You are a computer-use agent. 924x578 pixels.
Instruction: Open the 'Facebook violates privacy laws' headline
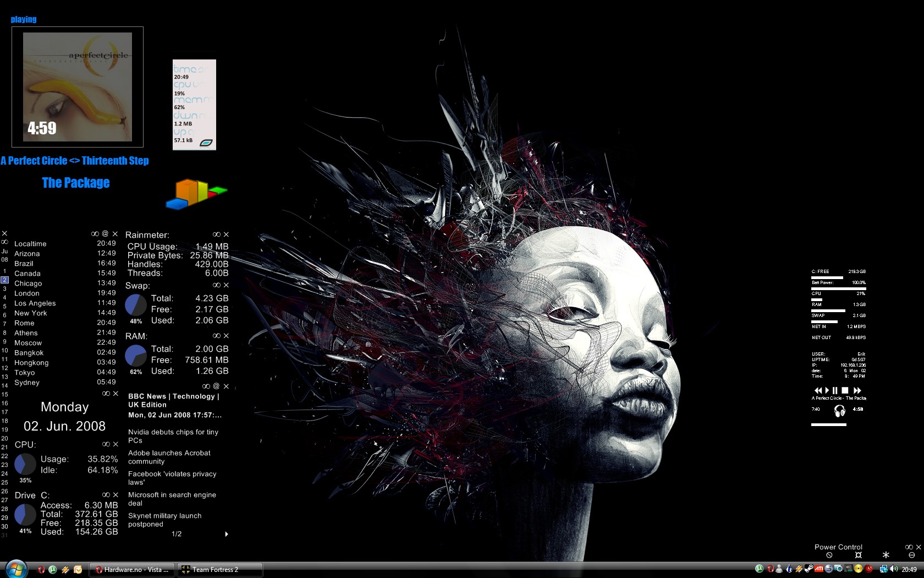[x=172, y=478]
